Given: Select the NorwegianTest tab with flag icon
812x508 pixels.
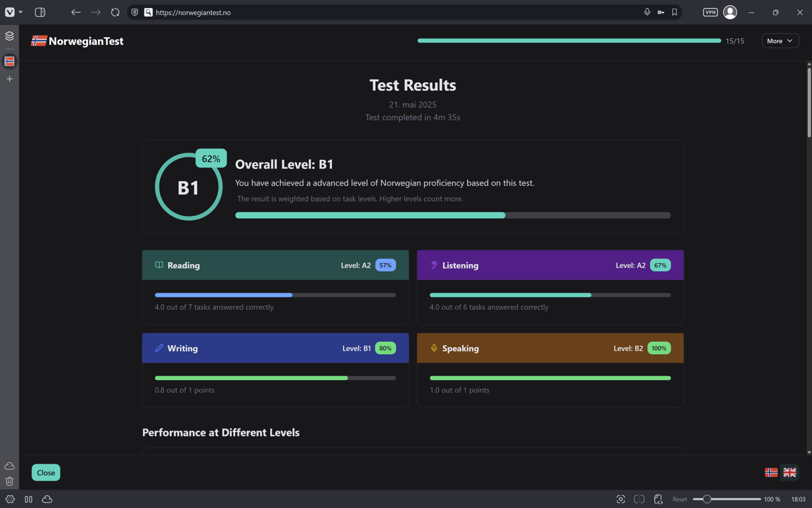Looking at the screenshot, I should [9, 61].
